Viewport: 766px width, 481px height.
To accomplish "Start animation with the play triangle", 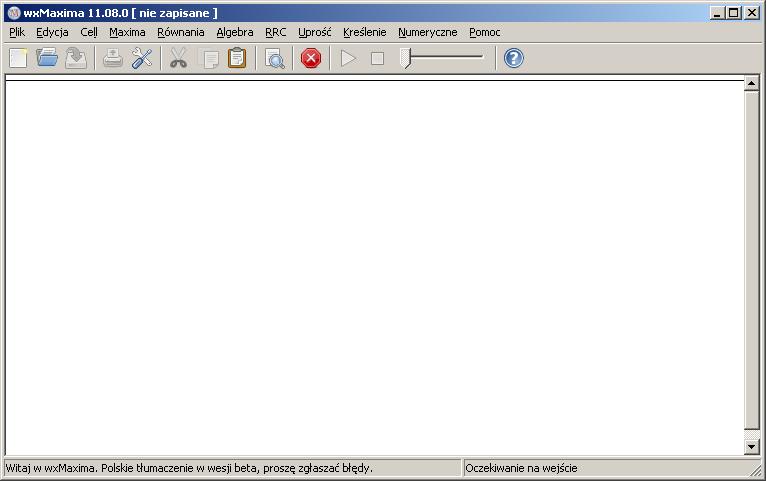I will click(348, 59).
